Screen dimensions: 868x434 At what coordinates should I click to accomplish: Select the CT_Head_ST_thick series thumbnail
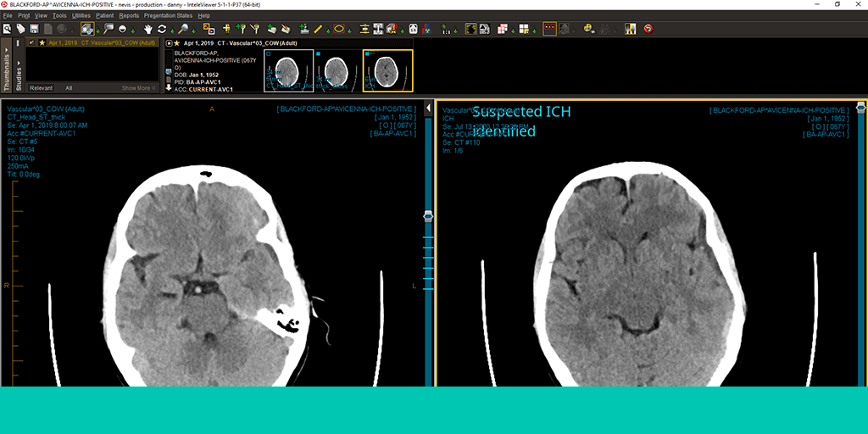point(288,70)
